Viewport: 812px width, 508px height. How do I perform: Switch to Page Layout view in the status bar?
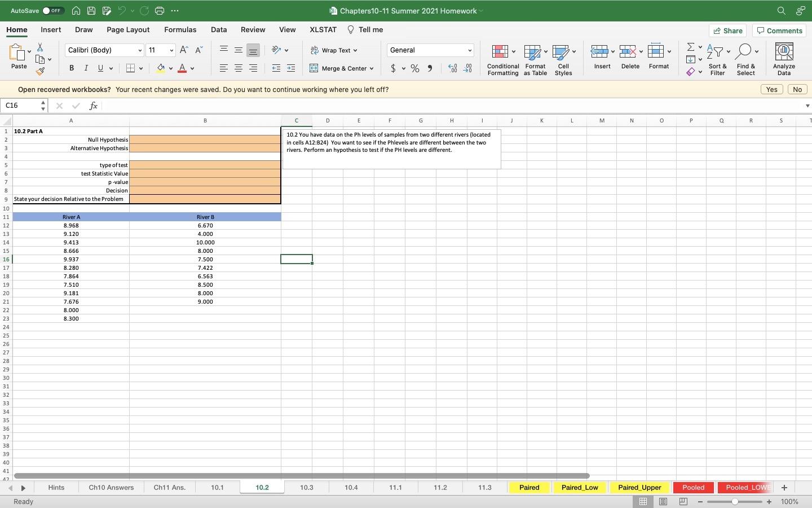[x=663, y=502]
